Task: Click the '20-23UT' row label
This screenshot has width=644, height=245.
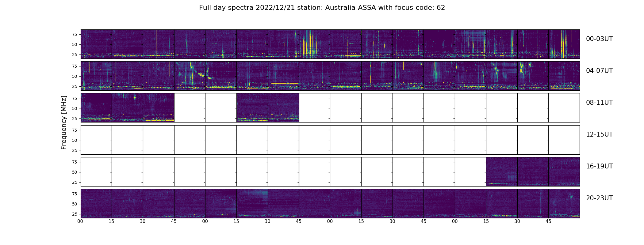Action: (599, 198)
